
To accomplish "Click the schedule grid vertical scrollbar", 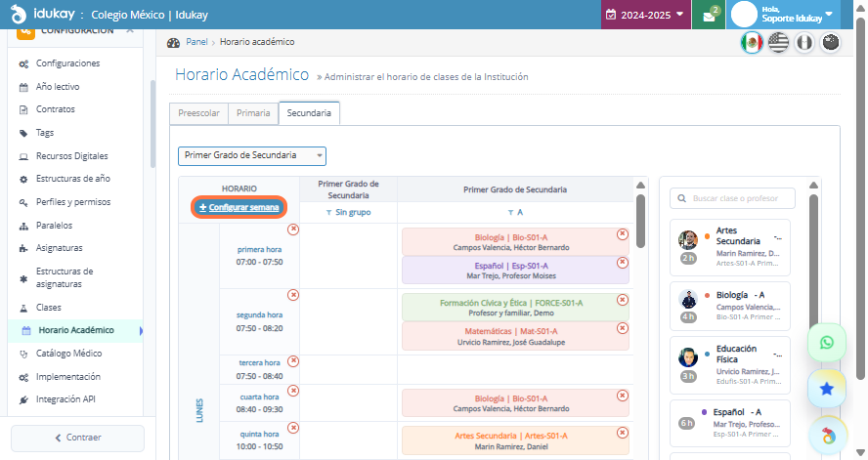I will click(640, 221).
